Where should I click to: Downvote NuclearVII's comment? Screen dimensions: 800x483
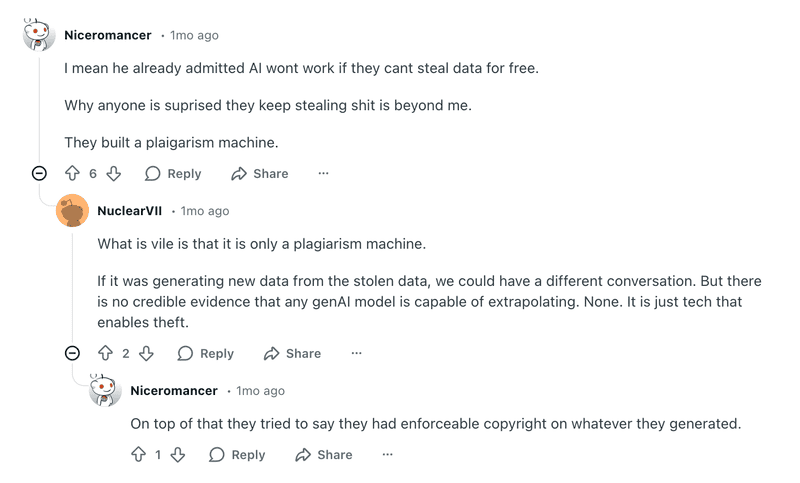coord(147,353)
